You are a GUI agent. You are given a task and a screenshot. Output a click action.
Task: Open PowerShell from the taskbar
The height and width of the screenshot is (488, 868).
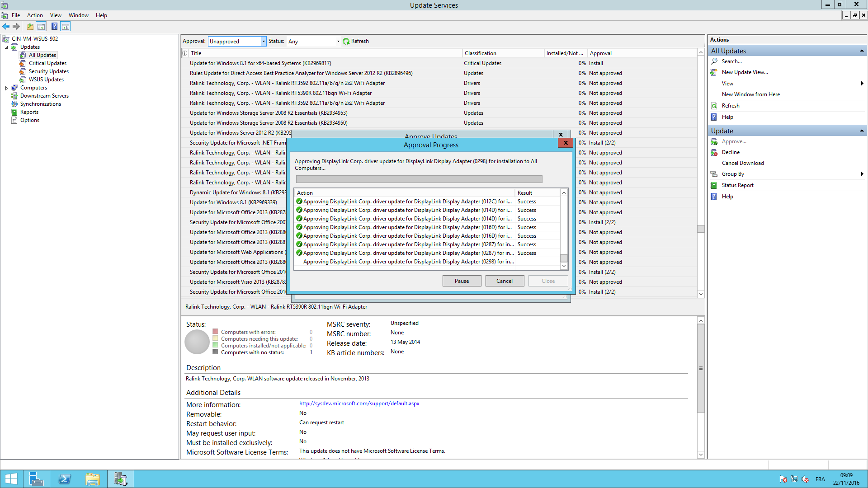pyautogui.click(x=65, y=479)
